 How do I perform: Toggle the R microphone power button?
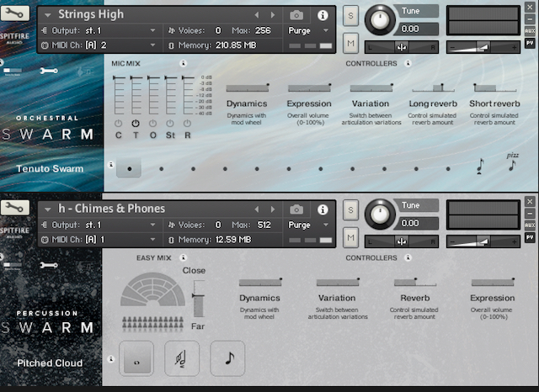pos(187,123)
